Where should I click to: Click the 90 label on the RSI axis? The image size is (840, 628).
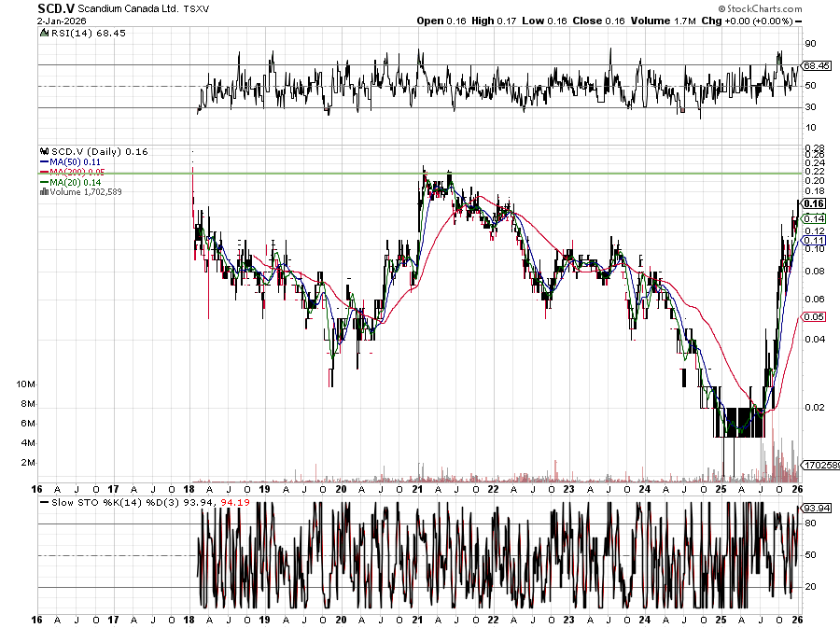810,44
